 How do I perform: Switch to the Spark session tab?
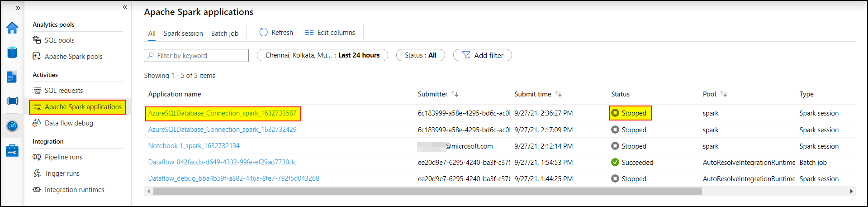tap(183, 34)
